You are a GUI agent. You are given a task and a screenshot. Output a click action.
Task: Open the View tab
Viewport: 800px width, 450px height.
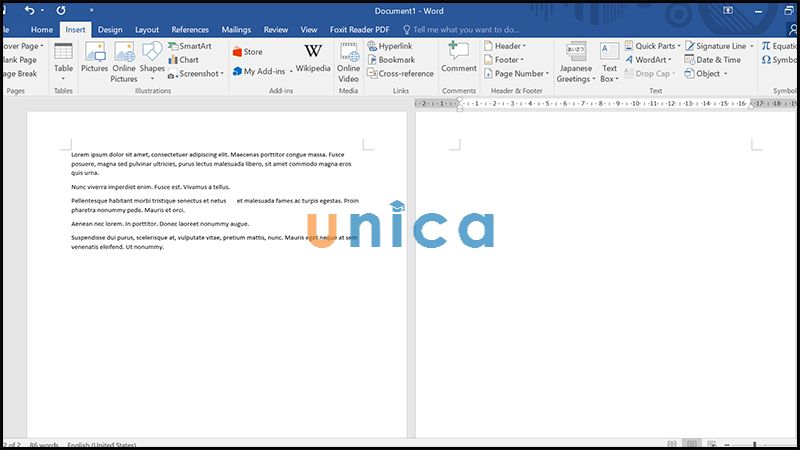(309, 30)
